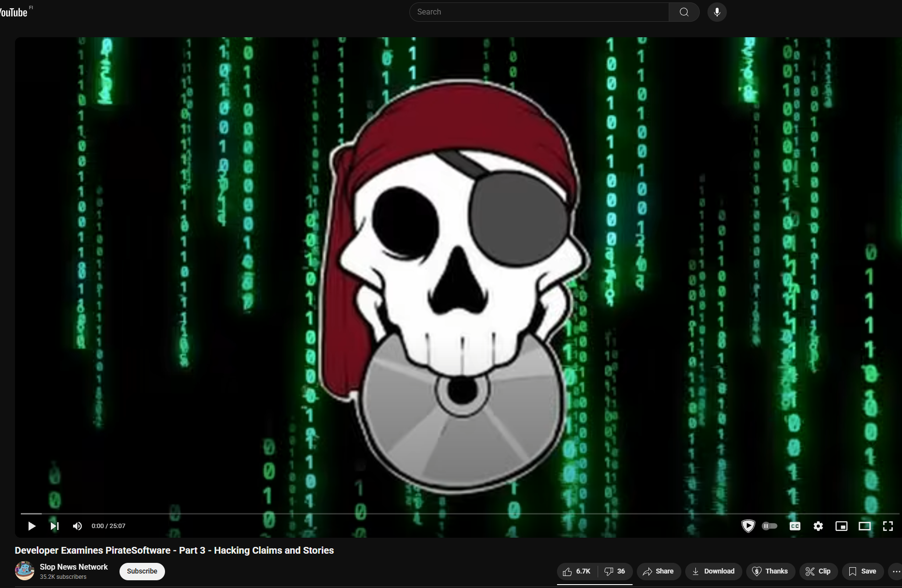902x588 pixels.
Task: Dislike the video
Action: (x=615, y=571)
